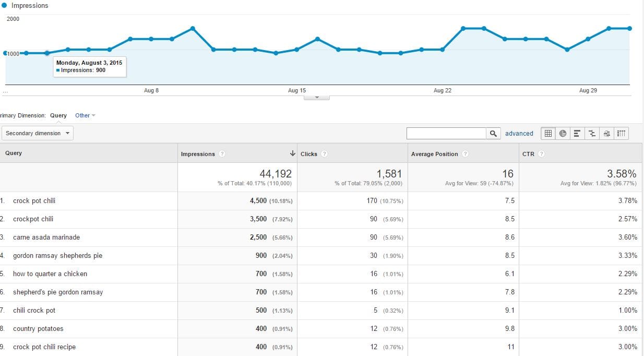Select the Query primary dimension
This screenshot has width=644, height=356.
click(x=58, y=115)
